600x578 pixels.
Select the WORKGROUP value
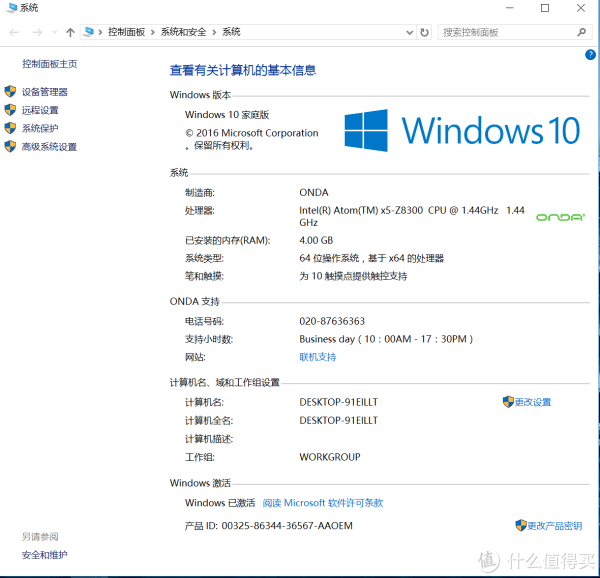330,457
